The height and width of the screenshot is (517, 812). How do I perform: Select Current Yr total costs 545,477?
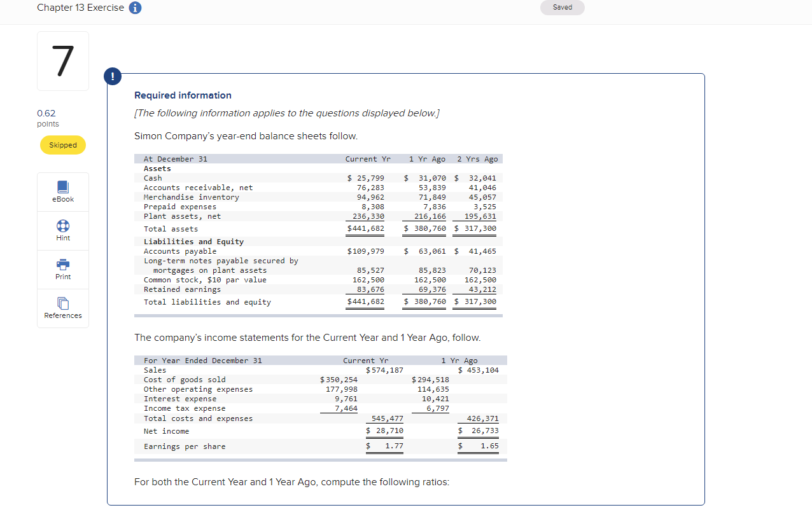click(x=387, y=418)
